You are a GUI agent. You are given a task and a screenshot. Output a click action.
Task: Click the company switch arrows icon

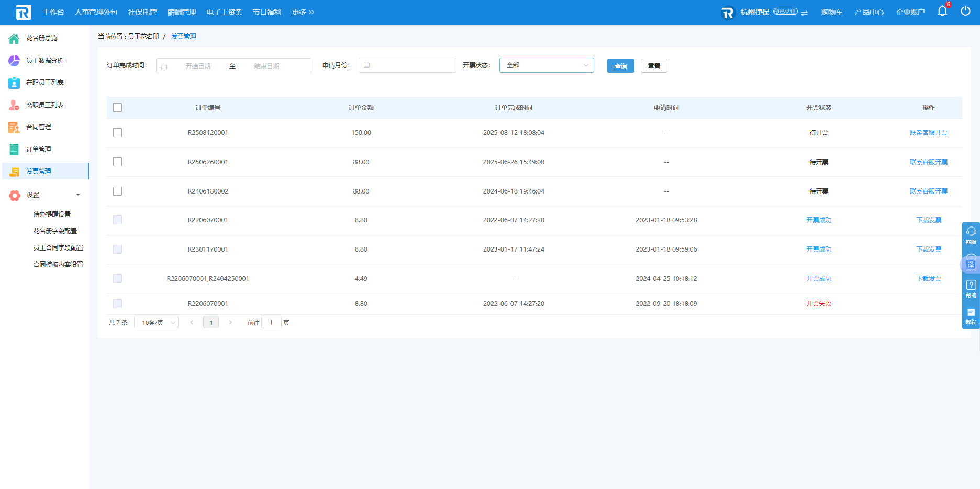click(804, 13)
